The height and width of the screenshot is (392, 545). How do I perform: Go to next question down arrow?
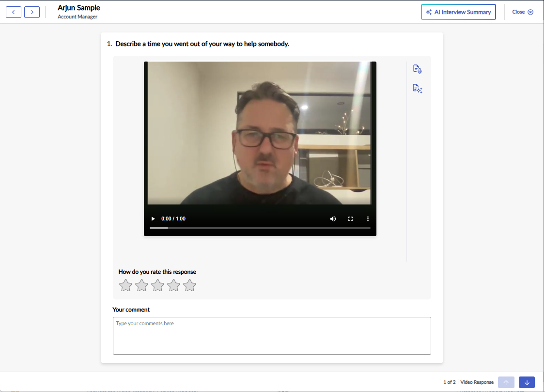click(x=527, y=382)
